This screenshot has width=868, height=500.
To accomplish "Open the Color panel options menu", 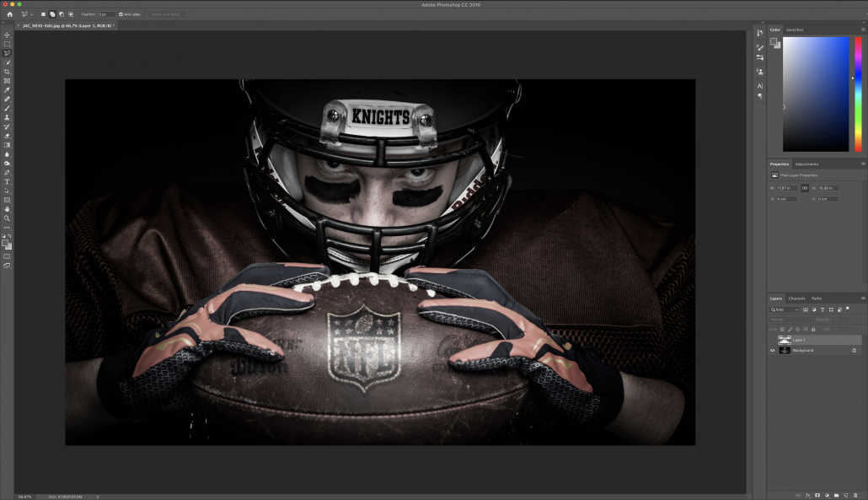I will click(863, 30).
